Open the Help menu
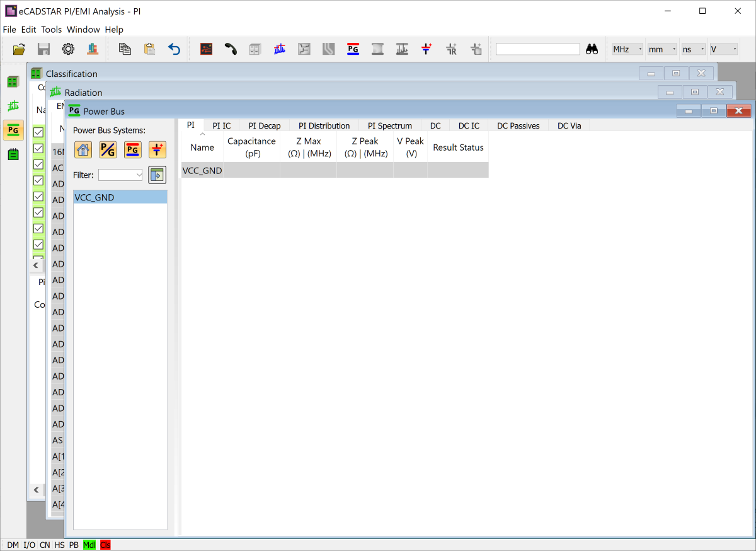Image resolution: width=756 pixels, height=551 pixels. click(x=114, y=30)
